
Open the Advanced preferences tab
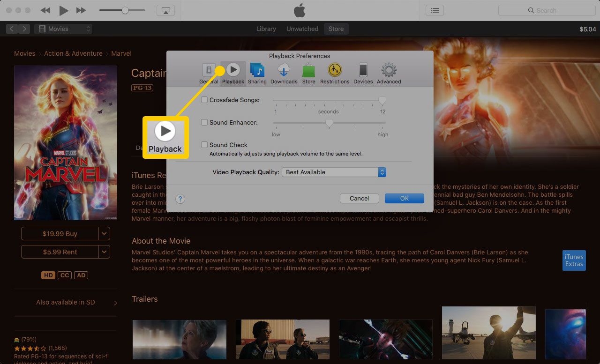pos(389,74)
